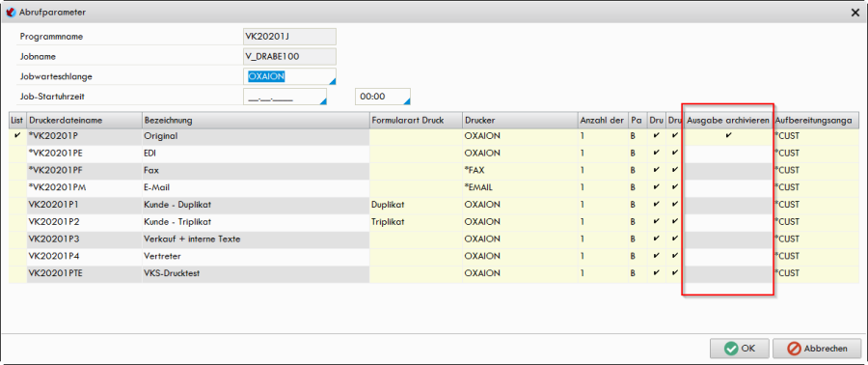Screen dimensions: 868x365
Task: Click the green checkmark OK icon
Action: click(731, 349)
